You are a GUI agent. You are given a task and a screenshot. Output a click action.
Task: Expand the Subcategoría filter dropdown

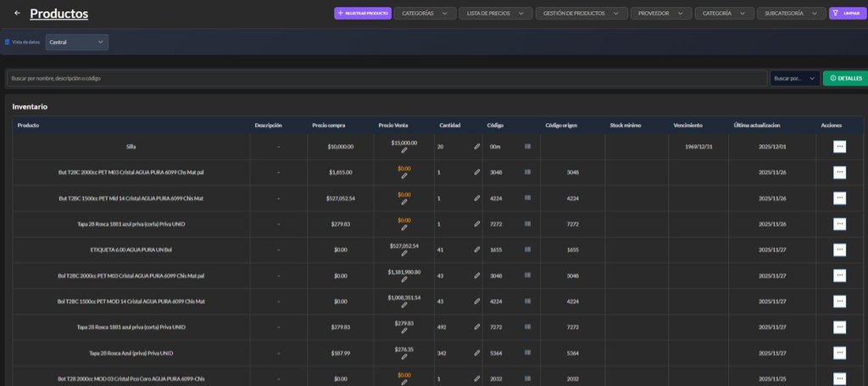(789, 14)
